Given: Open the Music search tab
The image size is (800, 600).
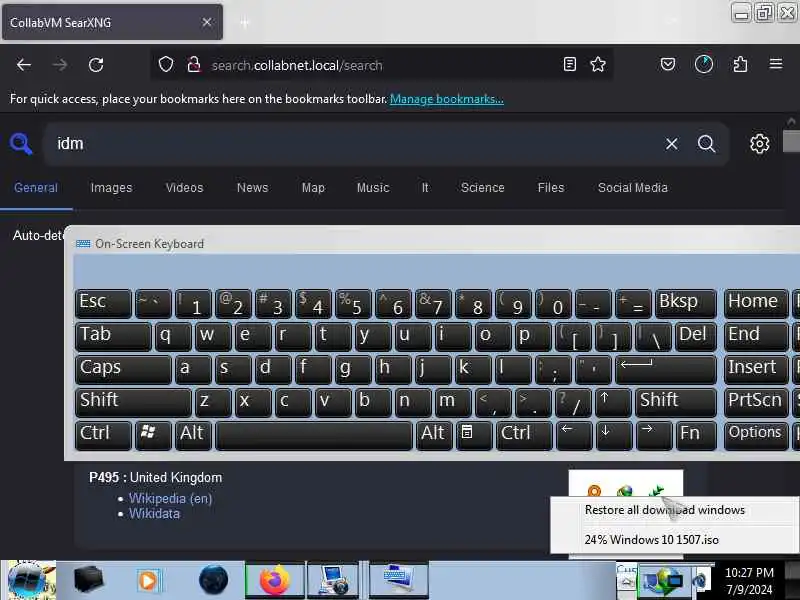Looking at the screenshot, I should pyautogui.click(x=373, y=188).
